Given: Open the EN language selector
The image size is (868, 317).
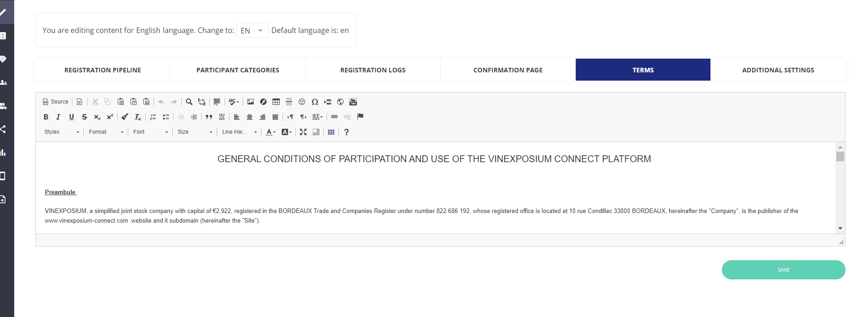Looking at the screenshot, I should point(252,30).
